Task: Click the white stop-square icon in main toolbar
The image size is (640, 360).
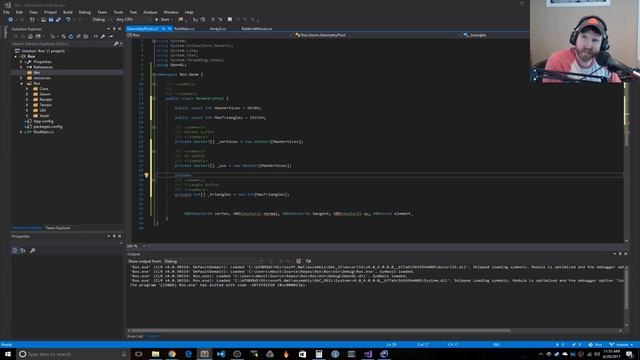Action: [230, 19]
